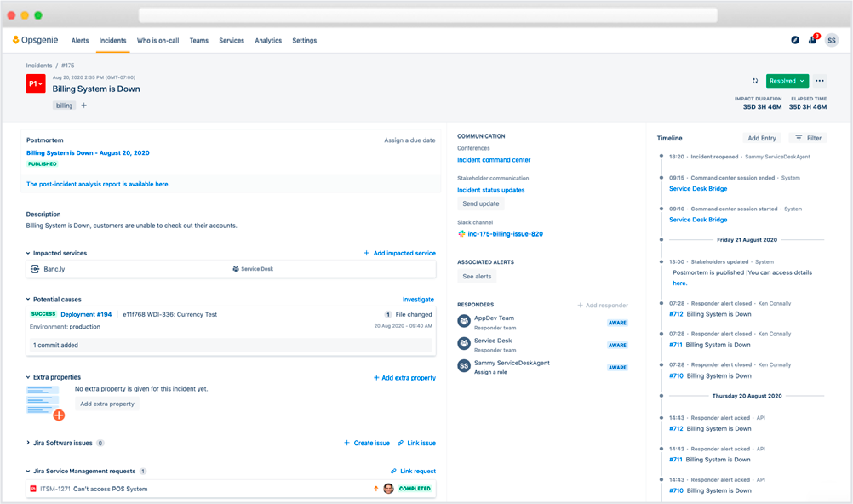Click the gray Add extra property button

coord(107,404)
